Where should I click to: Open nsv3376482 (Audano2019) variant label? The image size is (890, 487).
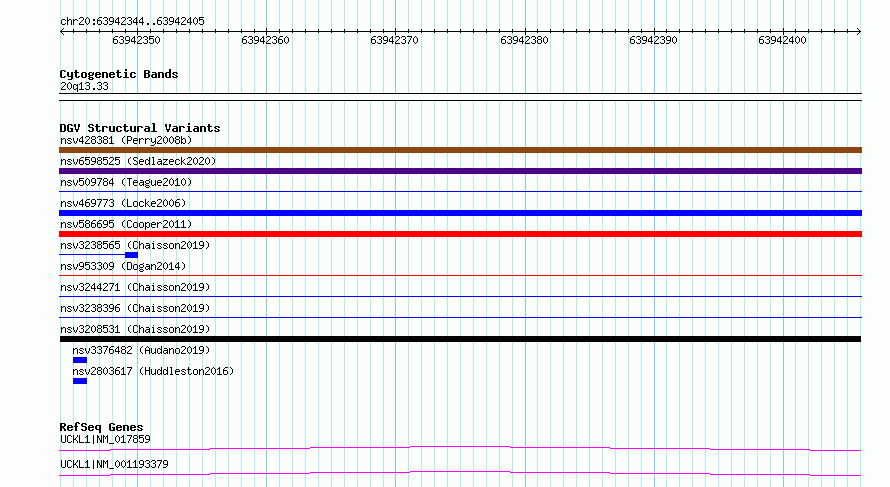tap(141, 350)
